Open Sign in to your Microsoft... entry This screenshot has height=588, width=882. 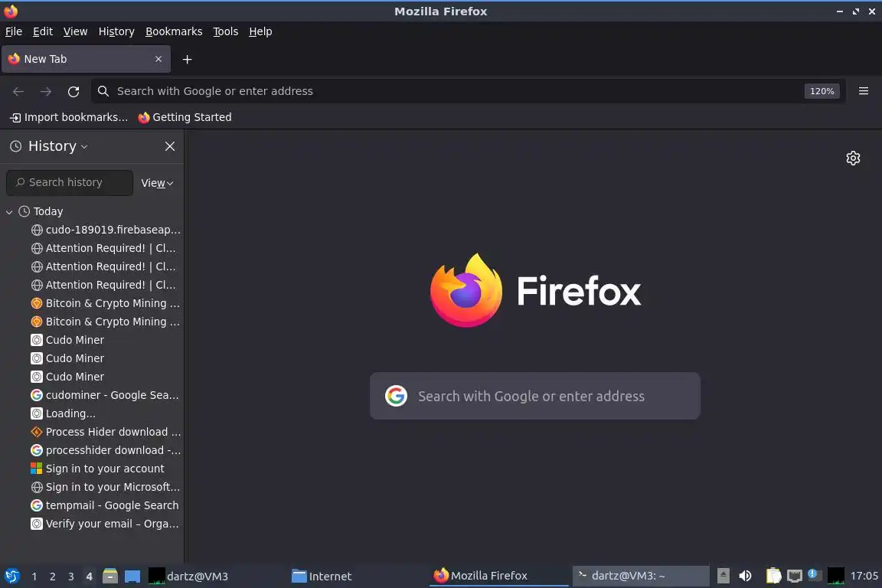[x=106, y=487]
